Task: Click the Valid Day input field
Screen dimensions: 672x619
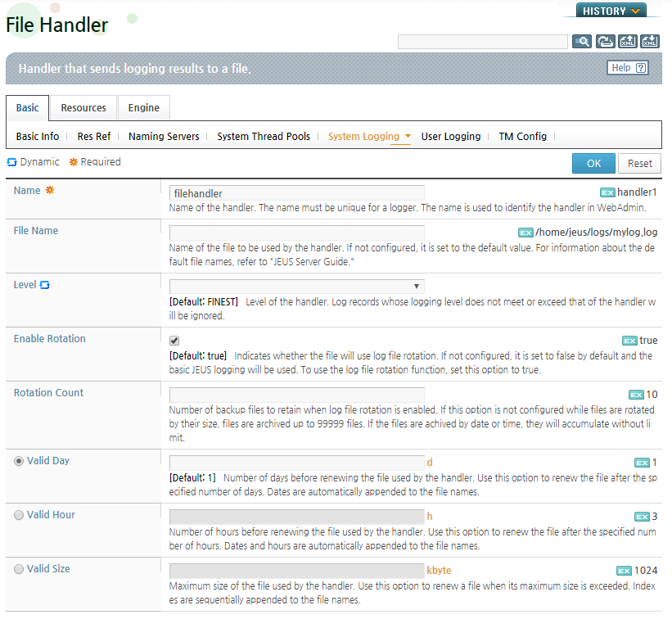Action: tap(296, 463)
